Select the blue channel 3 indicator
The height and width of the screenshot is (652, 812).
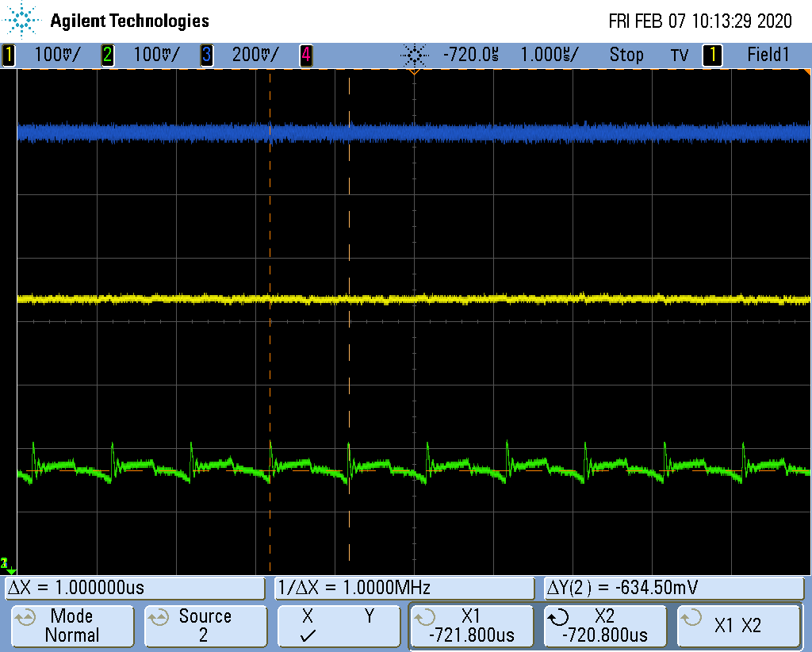[x=206, y=55]
